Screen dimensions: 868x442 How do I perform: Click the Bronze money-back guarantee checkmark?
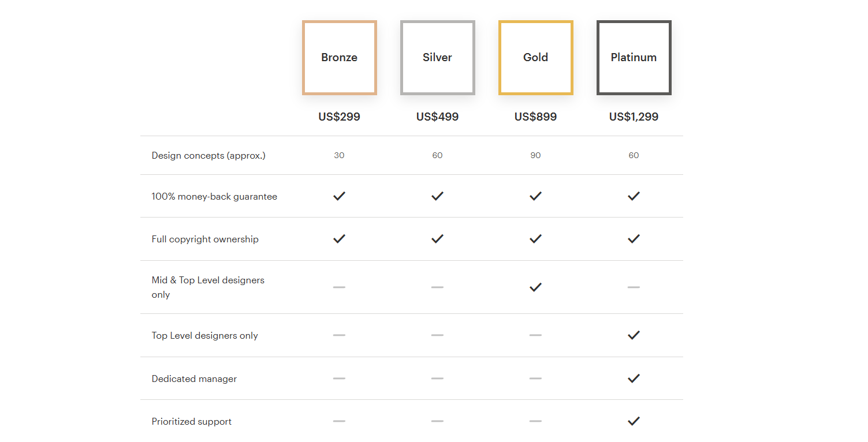pyautogui.click(x=339, y=196)
